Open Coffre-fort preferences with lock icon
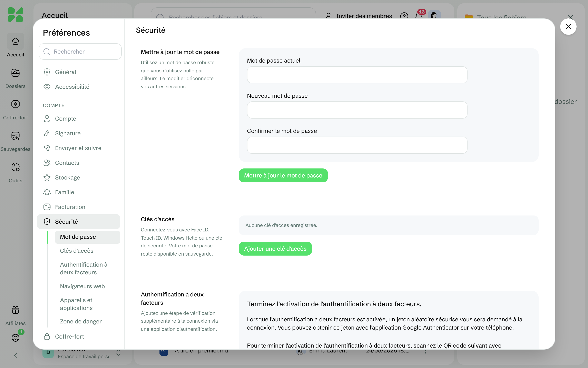This screenshot has width=588, height=368. pos(78,337)
